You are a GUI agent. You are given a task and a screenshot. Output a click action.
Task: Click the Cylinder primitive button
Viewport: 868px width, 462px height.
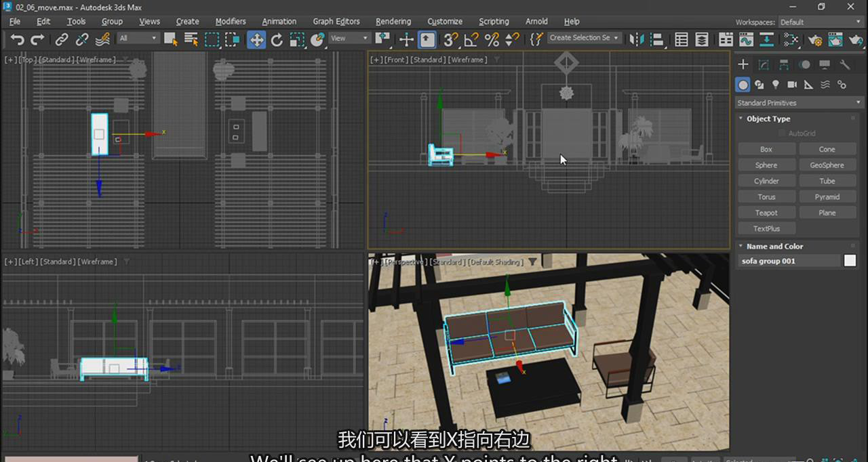pyautogui.click(x=766, y=181)
